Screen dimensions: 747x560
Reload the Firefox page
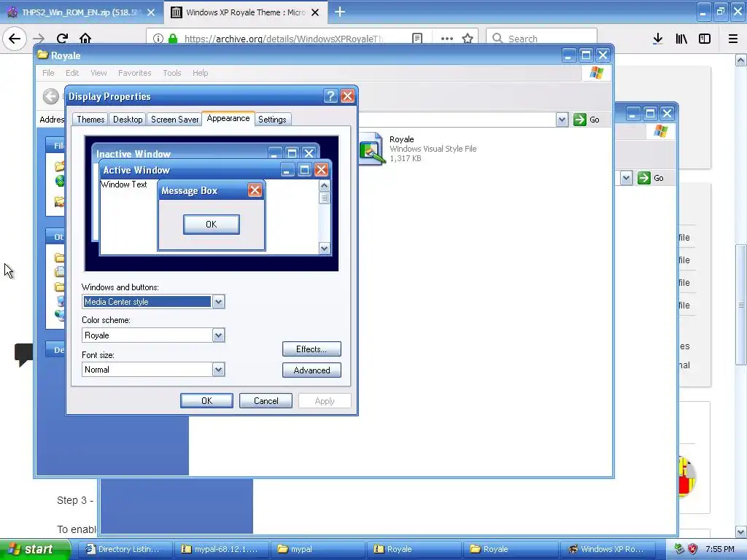(x=62, y=39)
